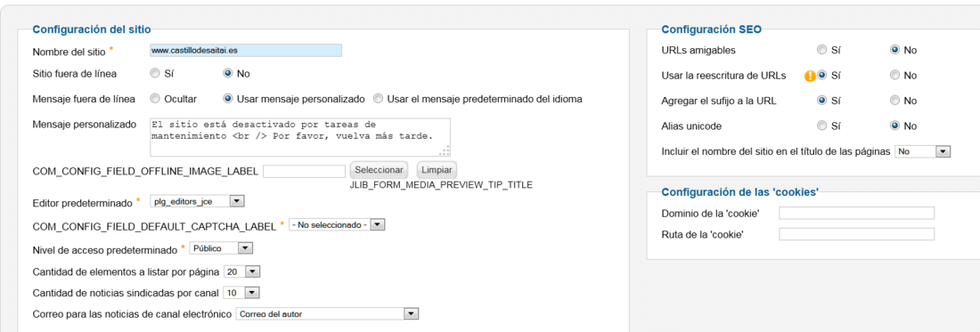Select No for Sitio fuera de línea

point(228,74)
